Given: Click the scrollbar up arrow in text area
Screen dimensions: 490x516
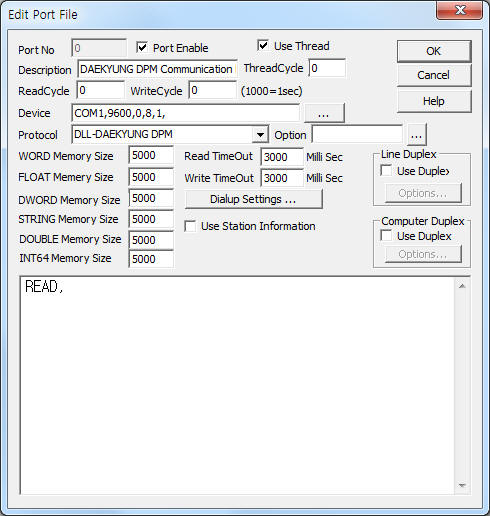Looking at the screenshot, I should click(x=462, y=286).
